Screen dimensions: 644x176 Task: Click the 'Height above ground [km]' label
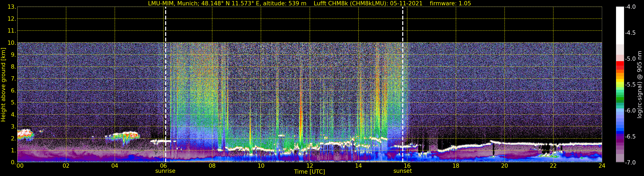click(x=3, y=85)
